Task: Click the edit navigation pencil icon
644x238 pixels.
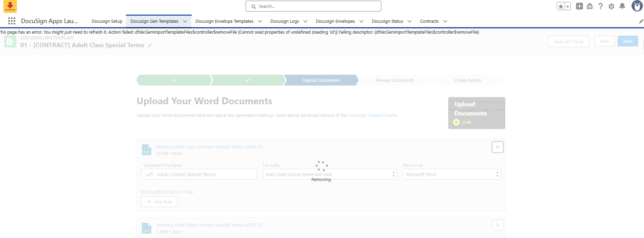Action: coord(641,21)
